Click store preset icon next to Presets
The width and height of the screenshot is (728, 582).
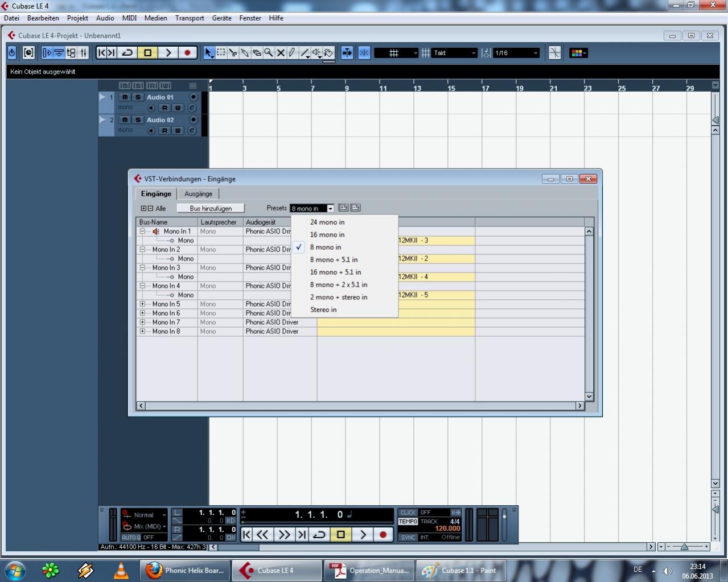pyautogui.click(x=343, y=208)
